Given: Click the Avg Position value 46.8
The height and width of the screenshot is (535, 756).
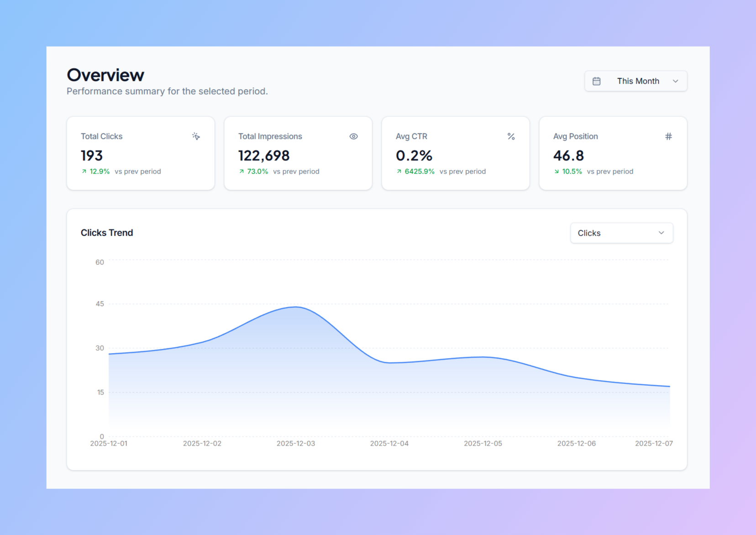Looking at the screenshot, I should [x=568, y=156].
